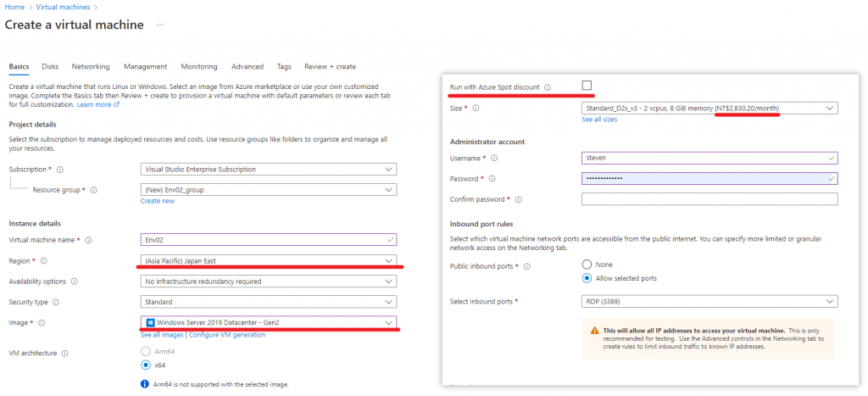The image size is (868, 396).
Task: Click the Resource group info icon
Action: (x=93, y=190)
